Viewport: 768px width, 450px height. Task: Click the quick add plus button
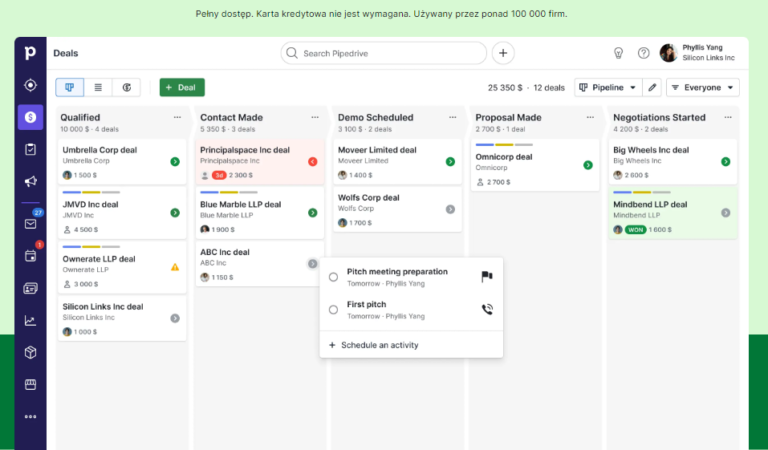[503, 53]
